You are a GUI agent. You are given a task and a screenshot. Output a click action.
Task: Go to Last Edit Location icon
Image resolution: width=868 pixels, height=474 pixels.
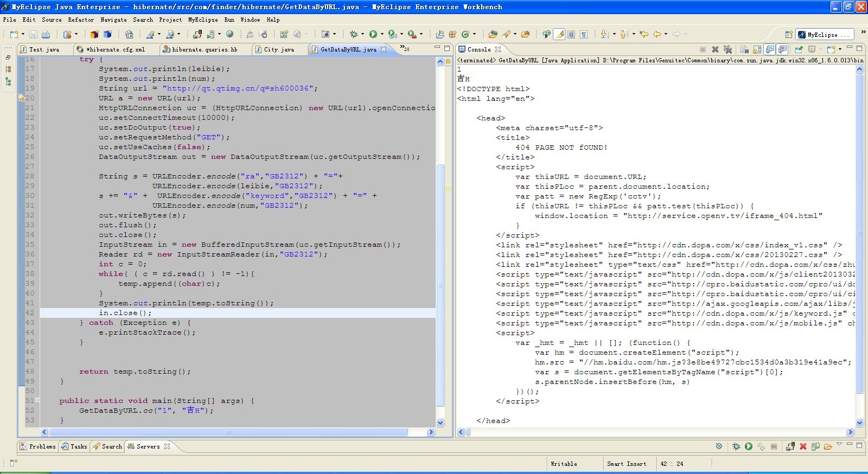[x=644, y=34]
